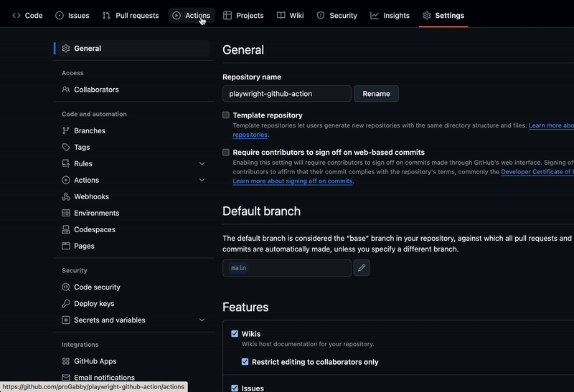Image resolution: width=574 pixels, height=392 pixels.
Task: Click the Repository name input field
Action: [287, 94]
